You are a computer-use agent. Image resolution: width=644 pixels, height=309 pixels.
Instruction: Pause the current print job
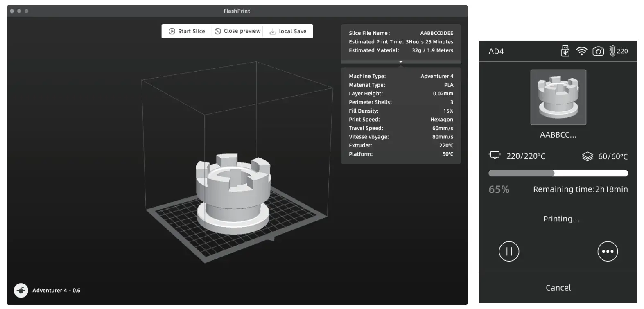(509, 251)
